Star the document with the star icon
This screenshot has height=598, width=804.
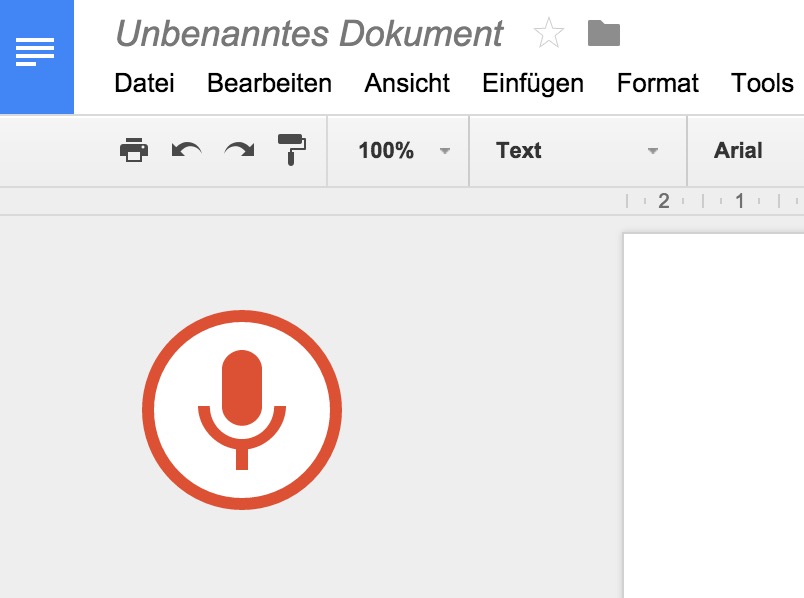click(549, 33)
